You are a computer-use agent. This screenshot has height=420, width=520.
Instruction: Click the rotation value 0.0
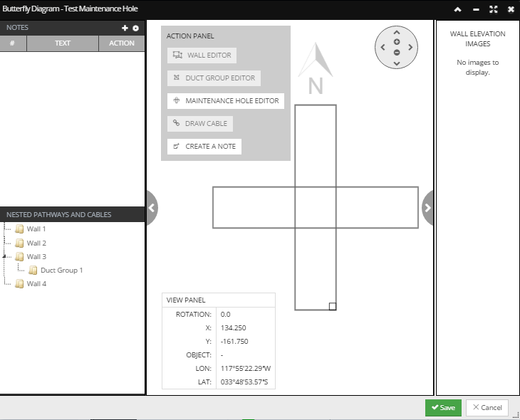pos(226,315)
